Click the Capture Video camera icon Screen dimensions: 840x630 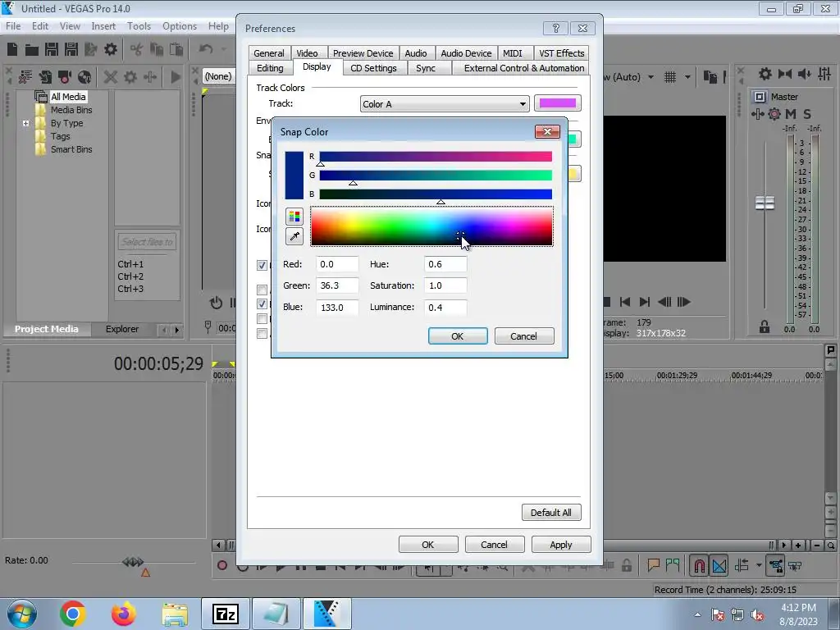coord(65,77)
